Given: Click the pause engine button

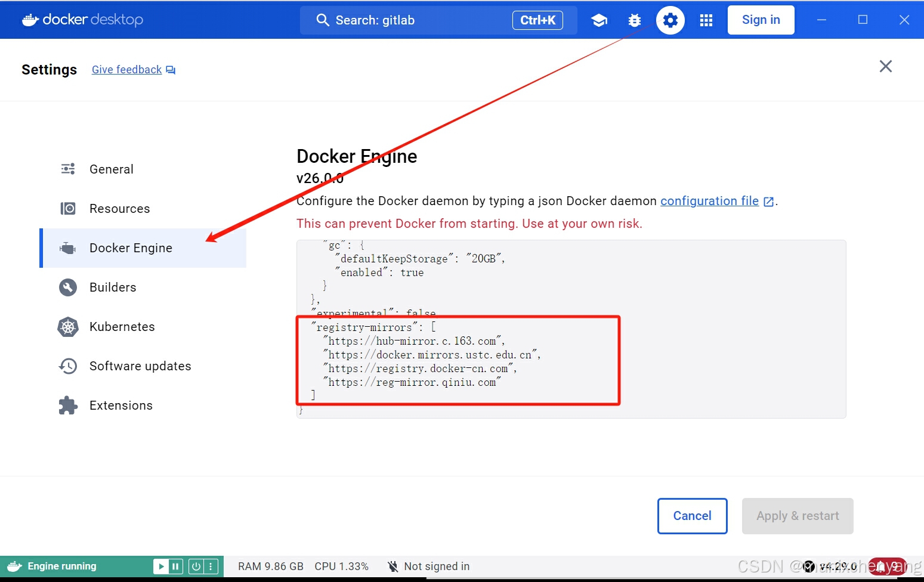Looking at the screenshot, I should click(x=176, y=566).
